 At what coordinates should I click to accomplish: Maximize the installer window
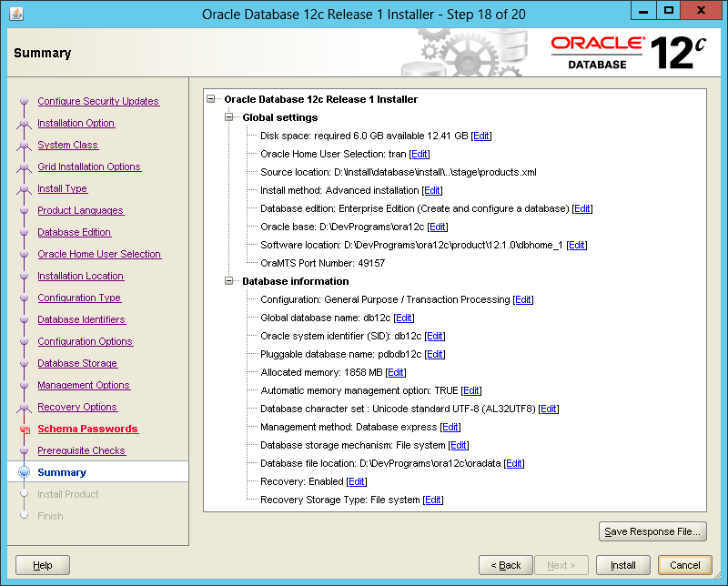(x=669, y=10)
